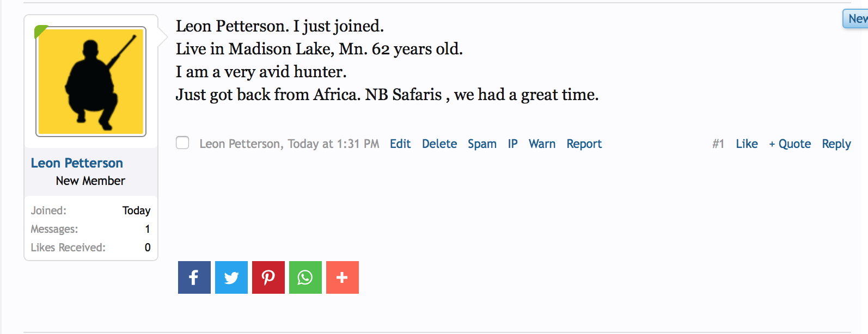Pin post to Pinterest
The width and height of the screenshot is (868, 334).
(x=268, y=277)
